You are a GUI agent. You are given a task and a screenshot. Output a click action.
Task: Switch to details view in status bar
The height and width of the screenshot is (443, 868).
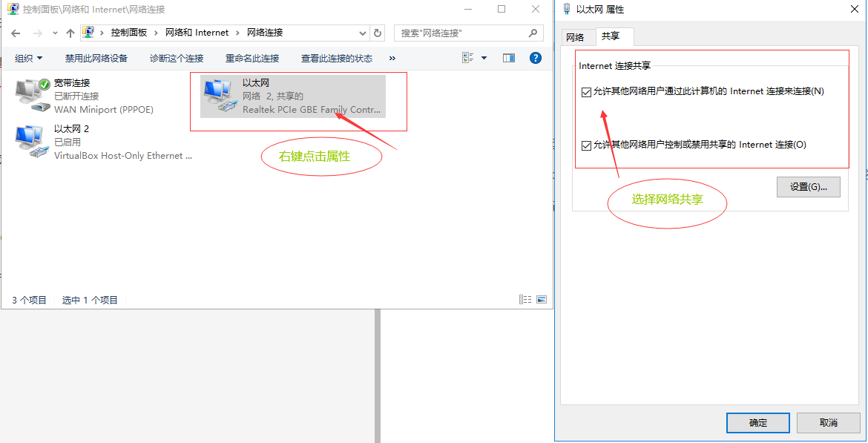pos(525,299)
